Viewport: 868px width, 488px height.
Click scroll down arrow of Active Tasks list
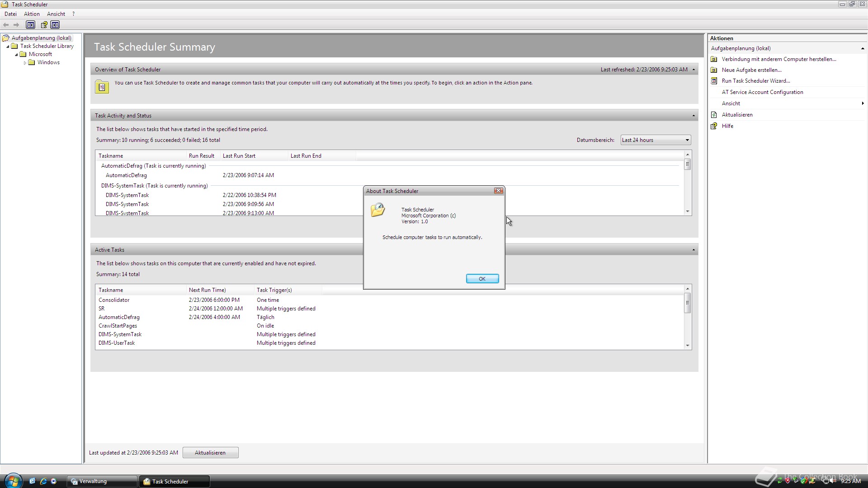tap(688, 346)
